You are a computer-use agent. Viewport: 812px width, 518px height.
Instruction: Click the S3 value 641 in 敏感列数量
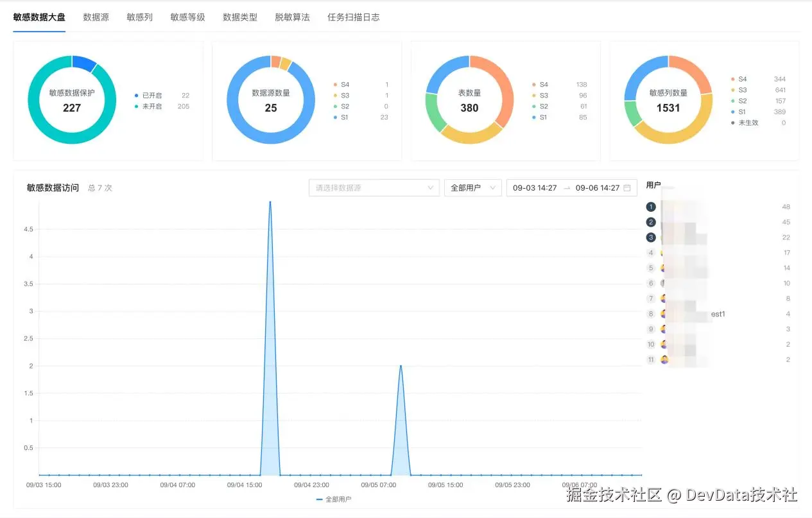click(x=780, y=90)
